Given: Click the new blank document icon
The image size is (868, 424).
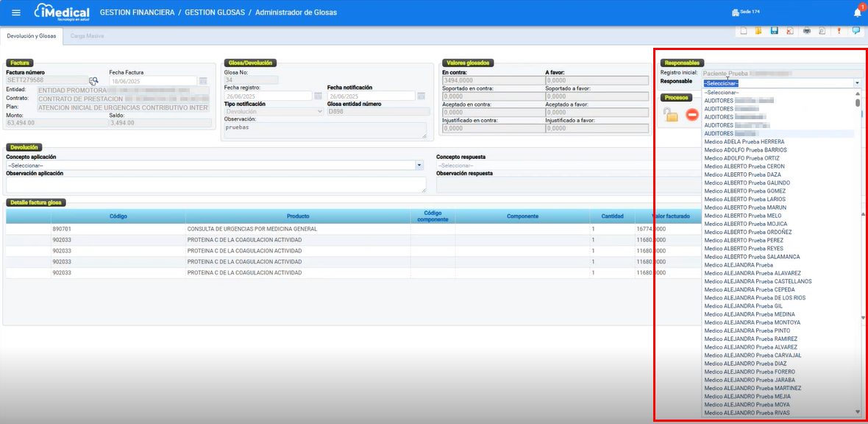Looking at the screenshot, I should (x=744, y=31).
